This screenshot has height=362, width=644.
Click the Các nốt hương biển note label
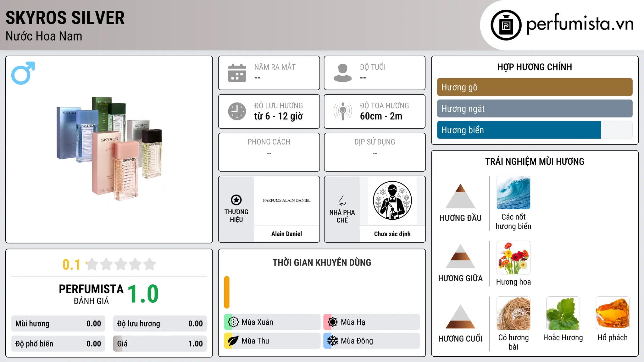click(x=514, y=222)
